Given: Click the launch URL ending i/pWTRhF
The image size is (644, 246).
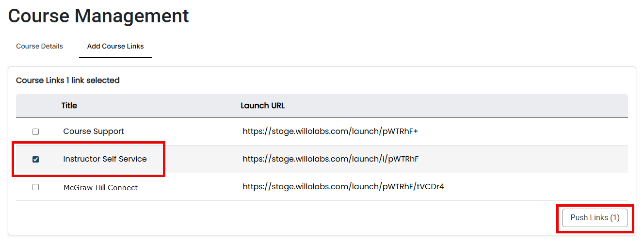Looking at the screenshot, I should [x=331, y=159].
